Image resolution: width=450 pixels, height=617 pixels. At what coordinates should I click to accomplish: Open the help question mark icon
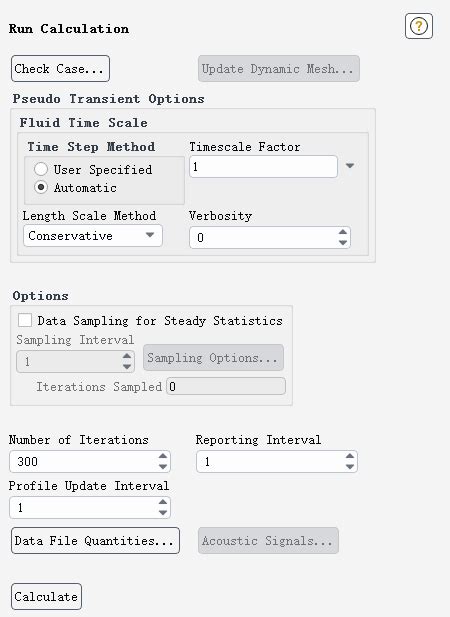point(419,26)
